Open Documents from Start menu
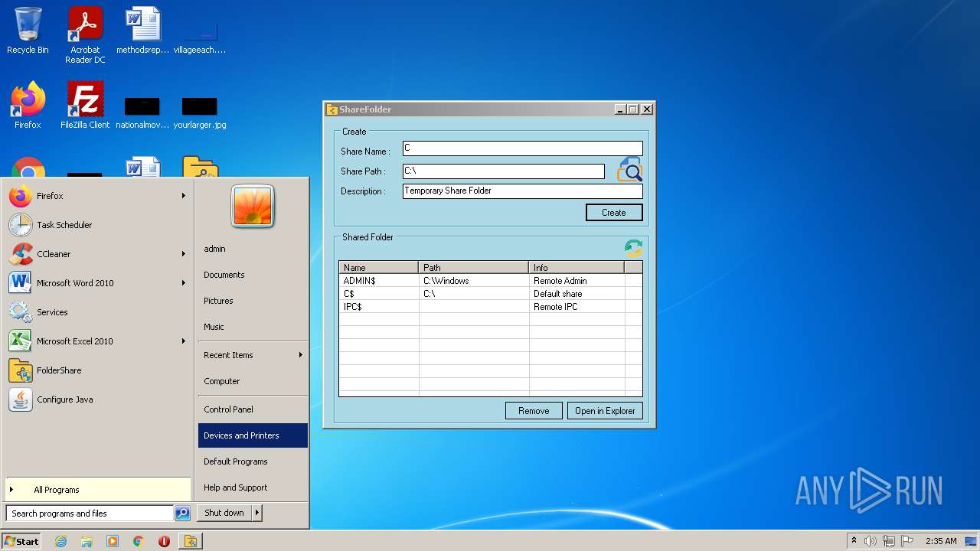Screen dimensions: 980x551 pyautogui.click(x=253, y=275)
